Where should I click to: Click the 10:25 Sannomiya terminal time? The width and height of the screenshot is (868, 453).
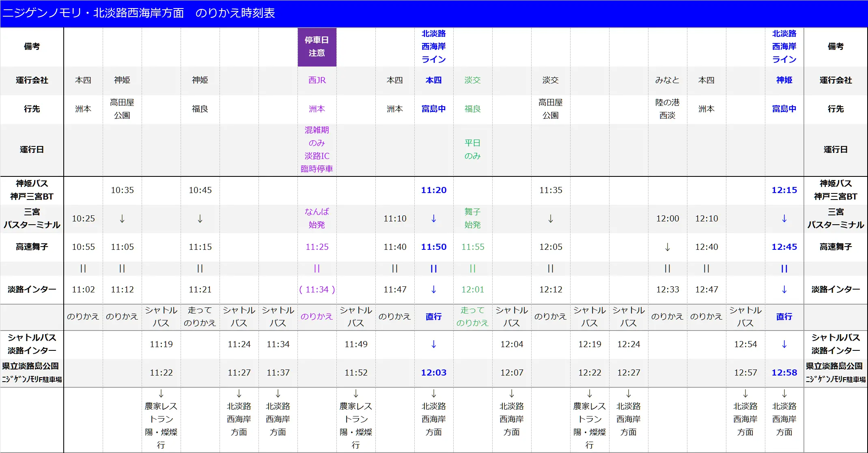[83, 218]
